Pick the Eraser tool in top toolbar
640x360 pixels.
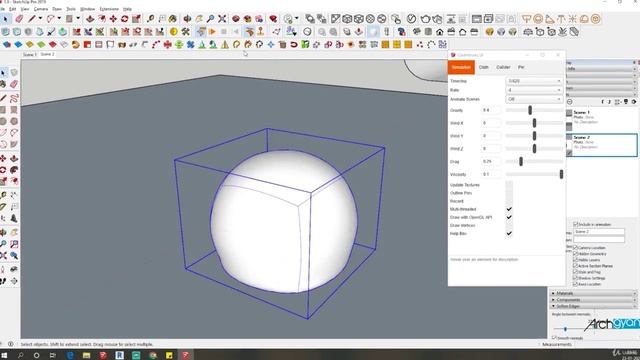[19, 19]
